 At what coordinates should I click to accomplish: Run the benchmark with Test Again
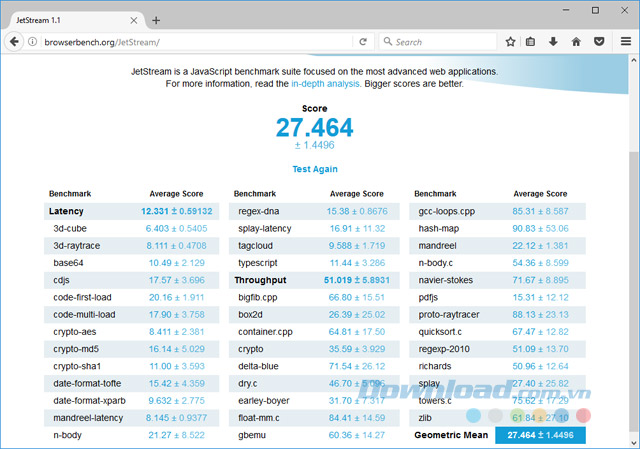315,169
